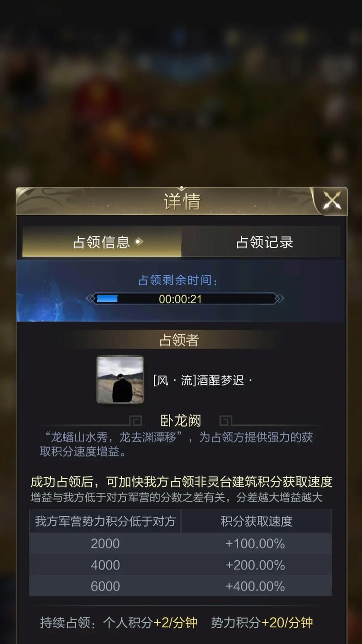Select the 4000 points table row
The image size is (362, 644).
click(x=181, y=565)
